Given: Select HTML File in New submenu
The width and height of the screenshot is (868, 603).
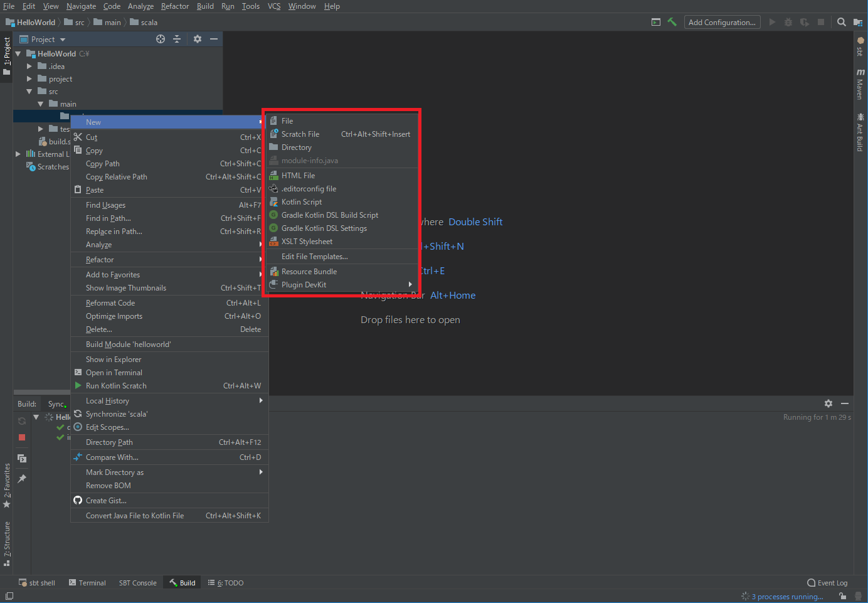Looking at the screenshot, I should pos(342,176).
